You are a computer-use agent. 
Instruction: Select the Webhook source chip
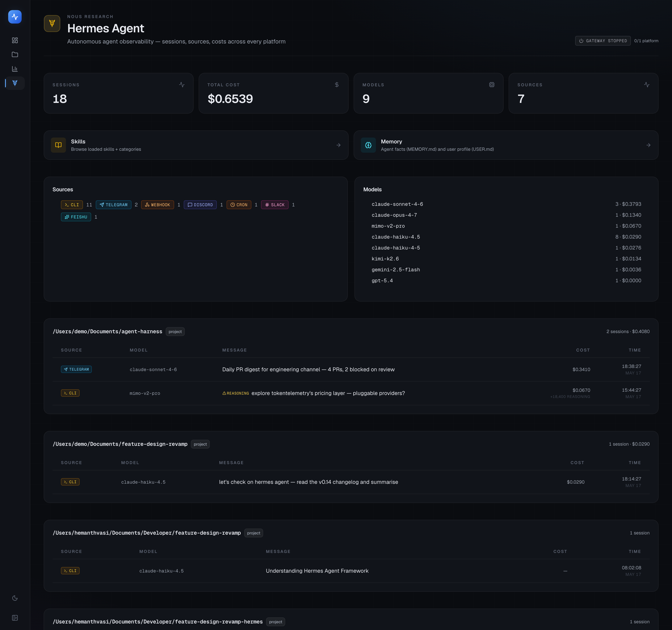157,205
